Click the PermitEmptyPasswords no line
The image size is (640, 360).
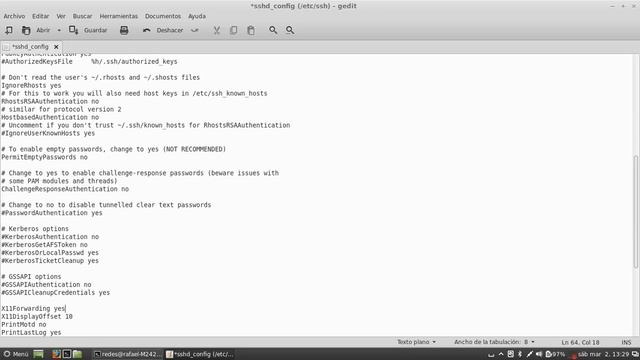(44, 157)
